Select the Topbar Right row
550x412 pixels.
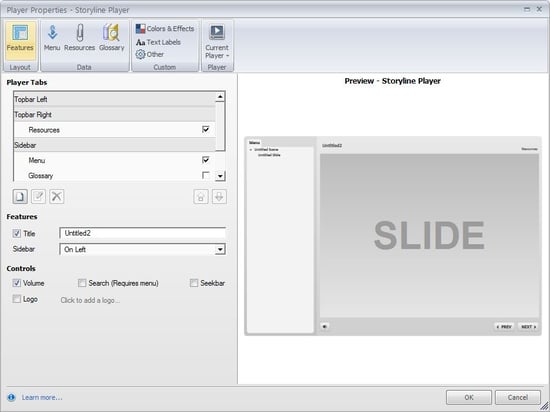pyautogui.click(x=114, y=115)
